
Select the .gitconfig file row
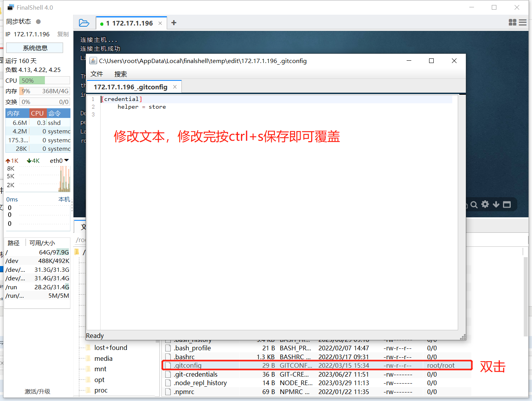click(317, 365)
